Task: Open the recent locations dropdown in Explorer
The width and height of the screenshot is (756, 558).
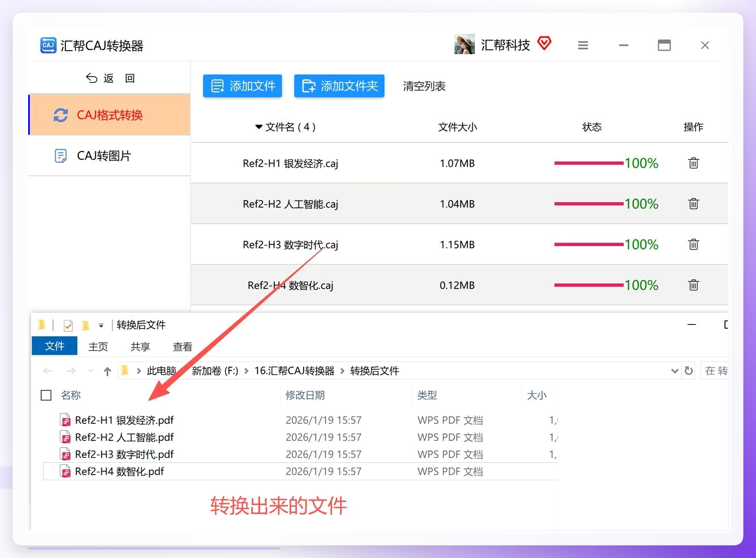Action: pos(91,370)
